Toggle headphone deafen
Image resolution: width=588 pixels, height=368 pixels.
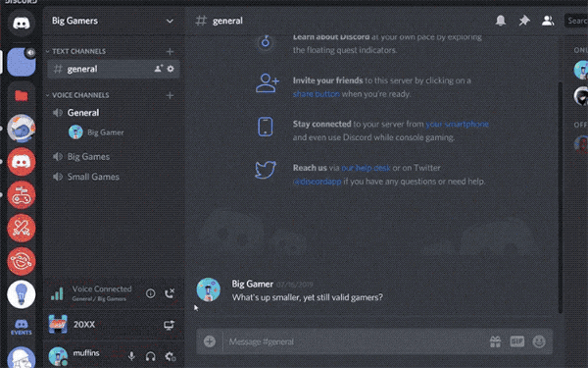151,356
